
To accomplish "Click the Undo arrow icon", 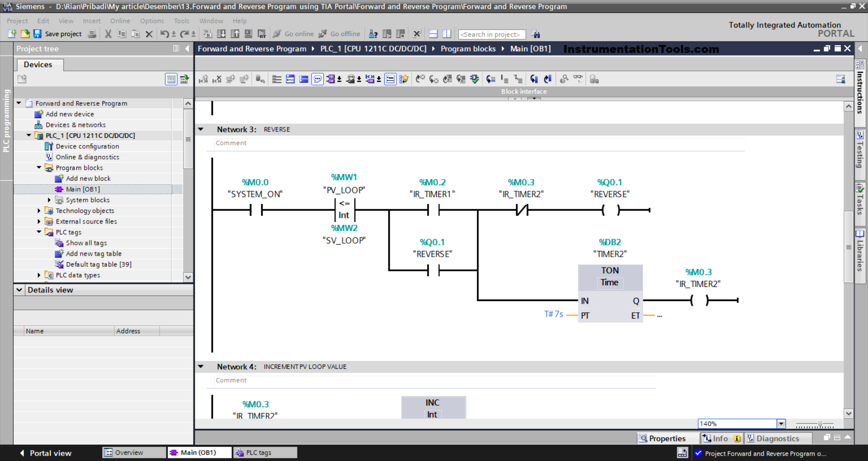I will [x=165, y=34].
